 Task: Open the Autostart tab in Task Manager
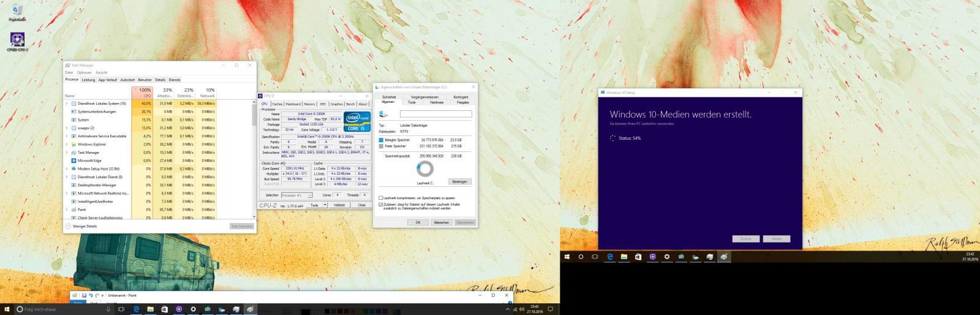(127, 80)
